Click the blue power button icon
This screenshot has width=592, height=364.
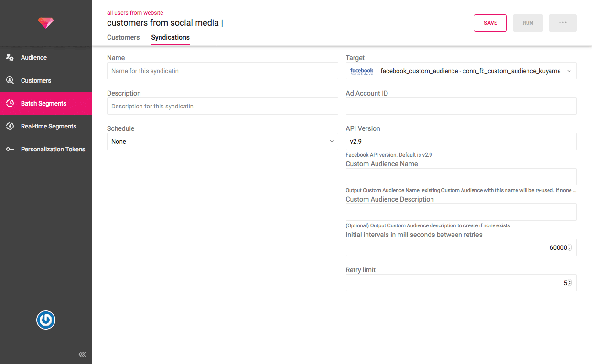46,320
